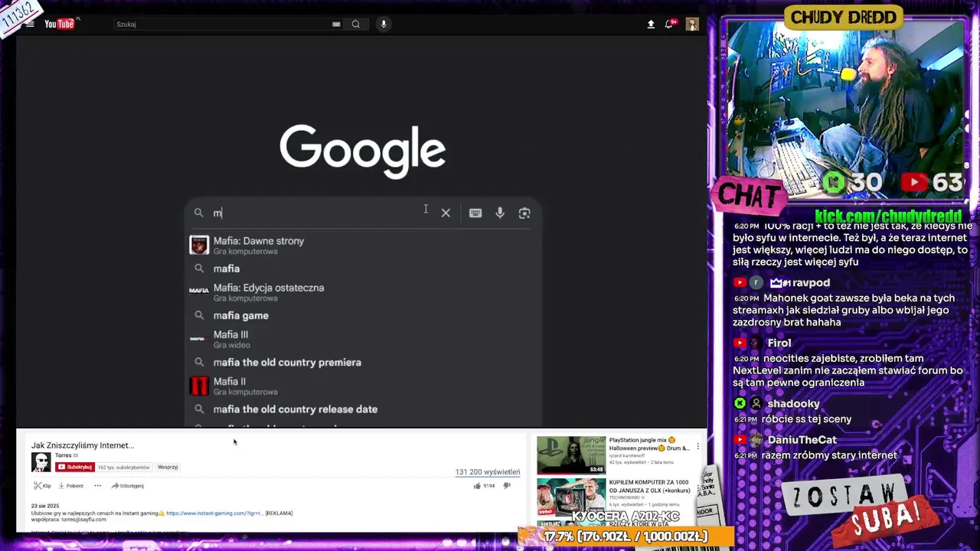Select suggestion 'Mafia: Edycja ostateczna'
Screen dimensions: 980x551
[363, 292]
